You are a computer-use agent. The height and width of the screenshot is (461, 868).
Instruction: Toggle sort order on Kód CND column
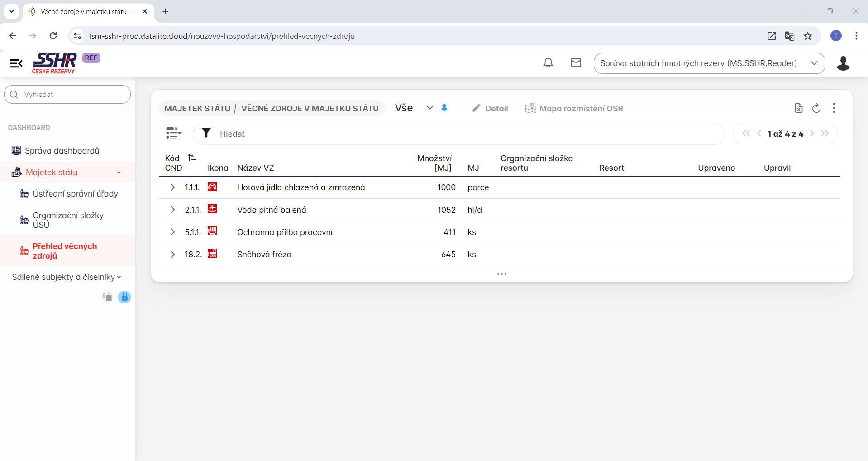(191, 158)
